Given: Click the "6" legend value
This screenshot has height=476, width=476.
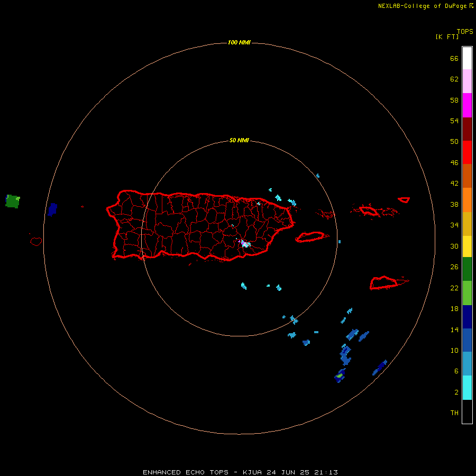Looking at the screenshot, I should [456, 371].
